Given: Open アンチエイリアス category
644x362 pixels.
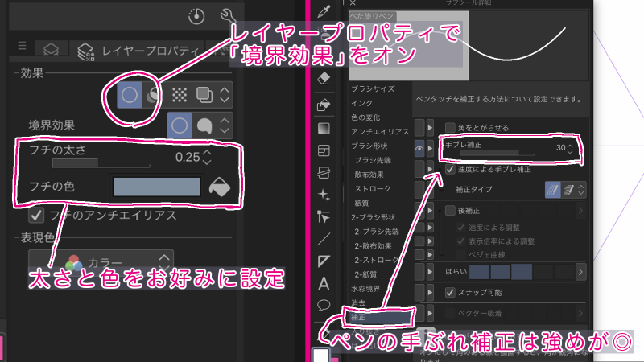Looking at the screenshot, I should (380, 132).
